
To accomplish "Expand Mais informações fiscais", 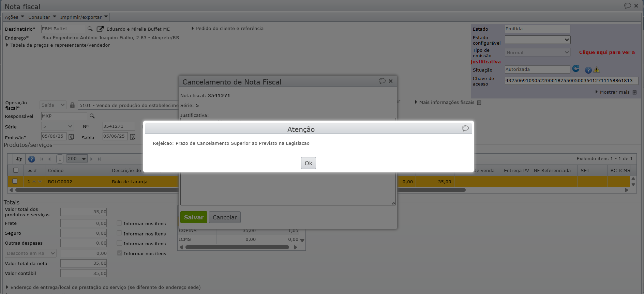I will (x=445, y=103).
